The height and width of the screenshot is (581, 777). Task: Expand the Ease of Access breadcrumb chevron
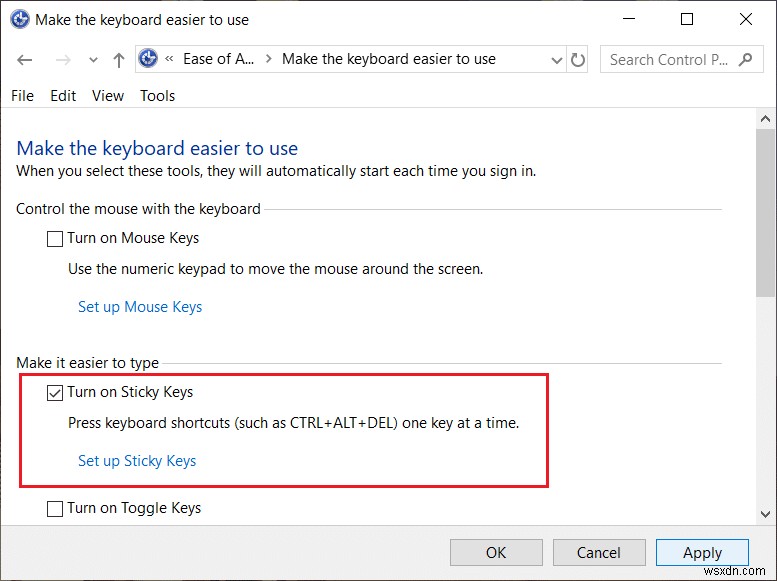click(x=267, y=60)
